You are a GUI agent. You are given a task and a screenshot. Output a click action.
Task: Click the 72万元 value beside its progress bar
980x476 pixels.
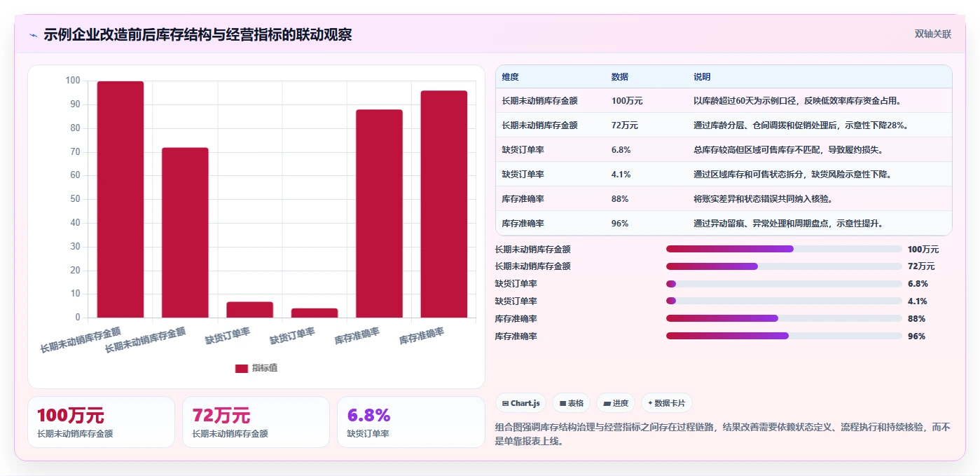click(x=921, y=266)
